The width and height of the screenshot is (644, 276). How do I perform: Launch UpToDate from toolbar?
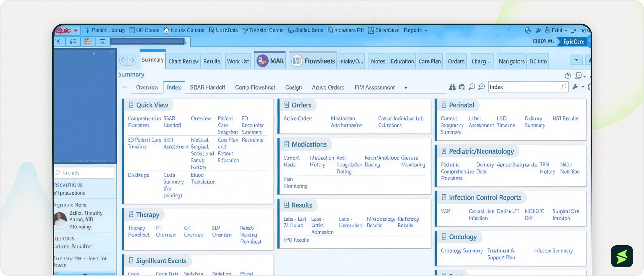click(x=223, y=30)
